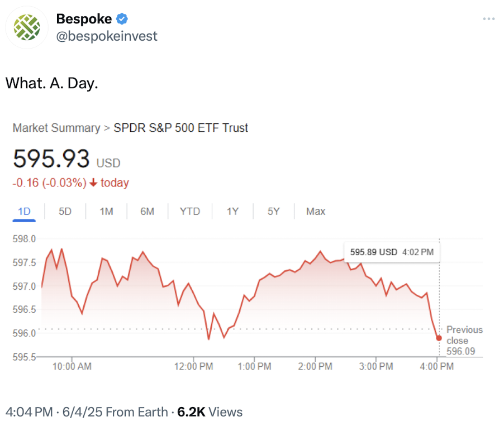Open the Bespoke display name
This screenshot has width=504, height=431.
(x=84, y=19)
